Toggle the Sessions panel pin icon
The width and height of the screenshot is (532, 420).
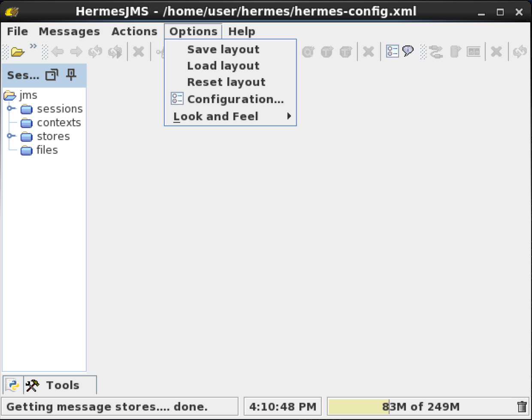(x=71, y=75)
